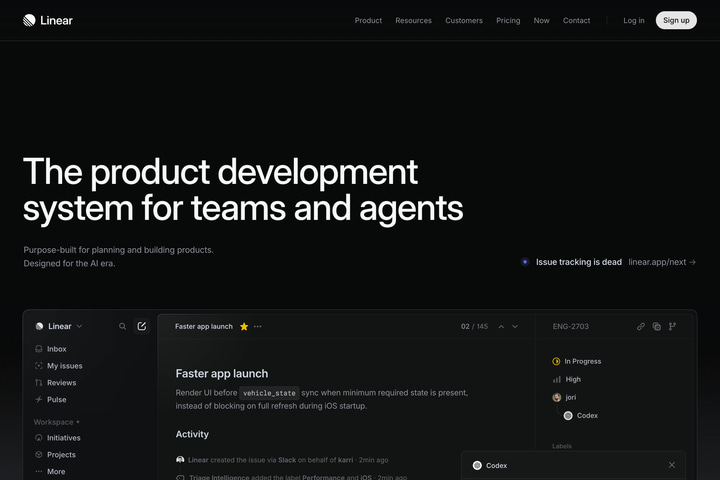Open Initiatives in the sidebar
Screen dimensions: 720x480
[58, 438]
